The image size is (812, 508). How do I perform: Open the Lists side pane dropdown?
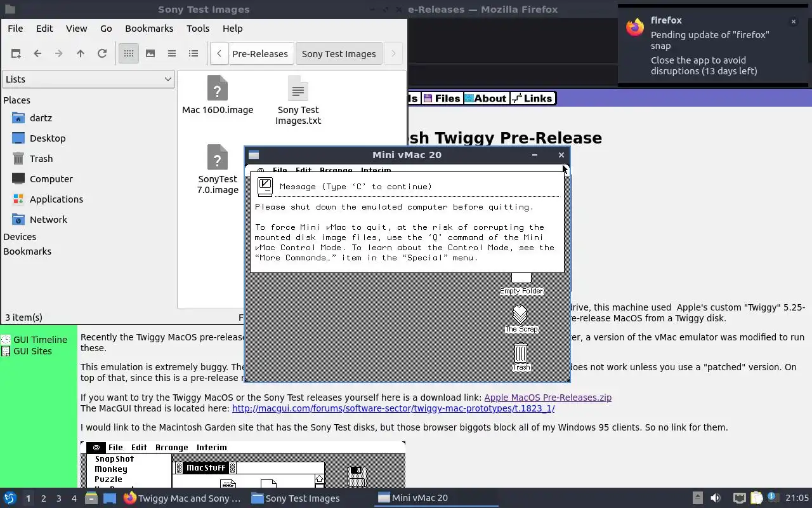coord(88,79)
